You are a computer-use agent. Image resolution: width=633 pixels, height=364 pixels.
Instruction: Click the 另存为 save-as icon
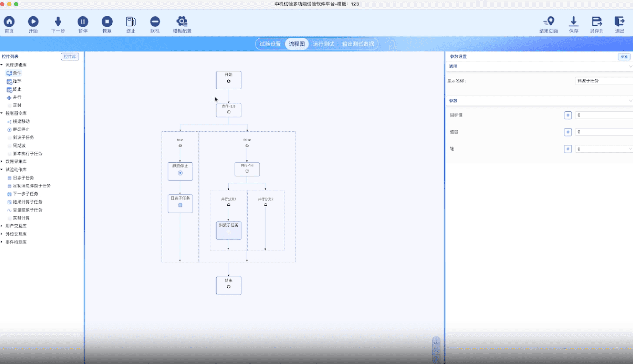point(597,22)
